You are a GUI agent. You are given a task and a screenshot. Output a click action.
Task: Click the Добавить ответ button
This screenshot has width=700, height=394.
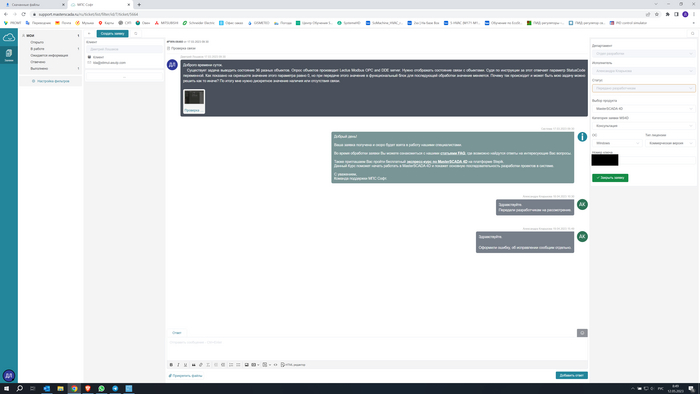pos(571,375)
